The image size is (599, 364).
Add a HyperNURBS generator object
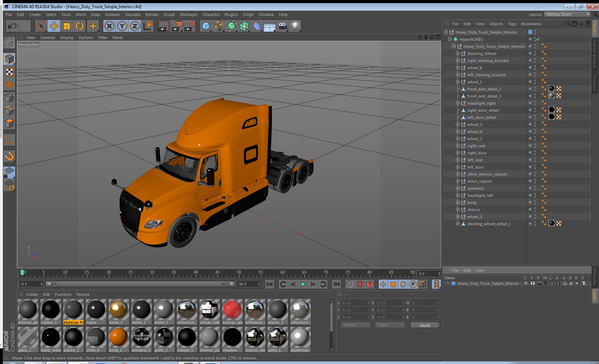click(232, 26)
